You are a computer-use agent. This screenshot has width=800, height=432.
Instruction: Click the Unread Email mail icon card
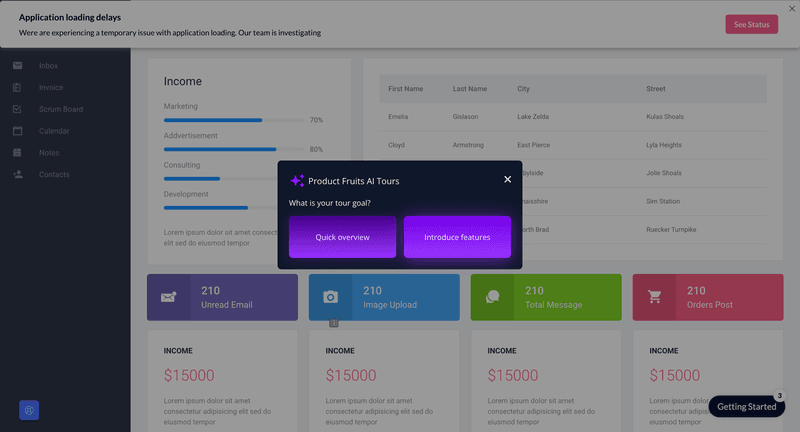point(168,297)
